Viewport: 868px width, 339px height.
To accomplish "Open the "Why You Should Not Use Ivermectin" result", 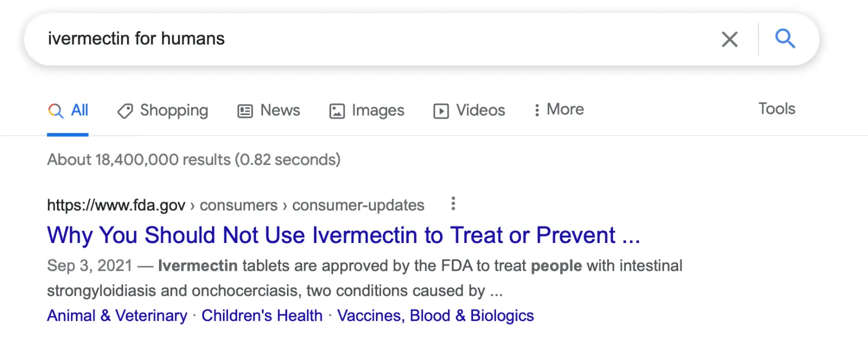I will [343, 235].
